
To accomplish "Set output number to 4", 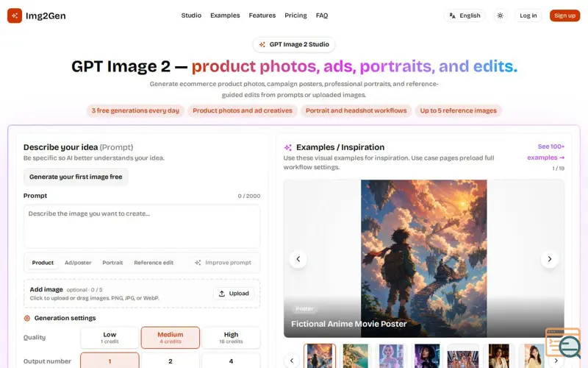I will [231, 361].
